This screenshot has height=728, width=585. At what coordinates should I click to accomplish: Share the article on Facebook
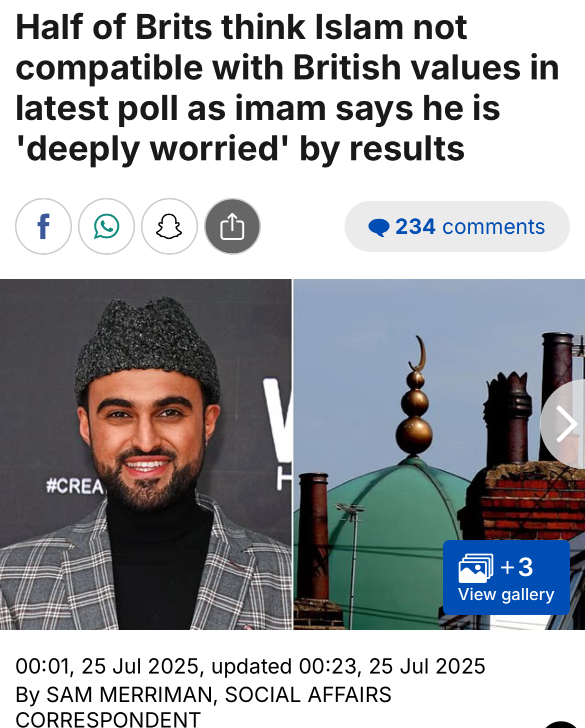pyautogui.click(x=43, y=226)
